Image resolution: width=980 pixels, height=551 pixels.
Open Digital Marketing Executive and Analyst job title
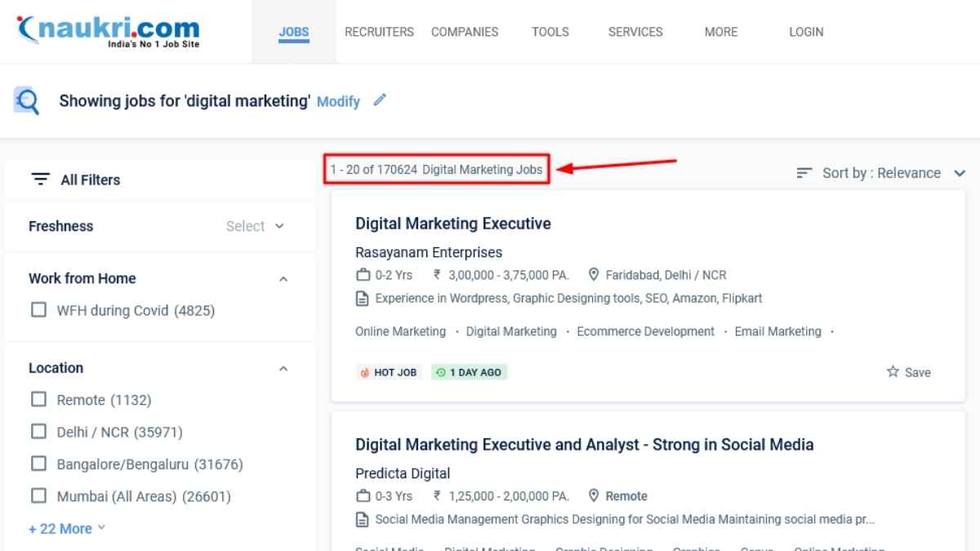(x=585, y=445)
